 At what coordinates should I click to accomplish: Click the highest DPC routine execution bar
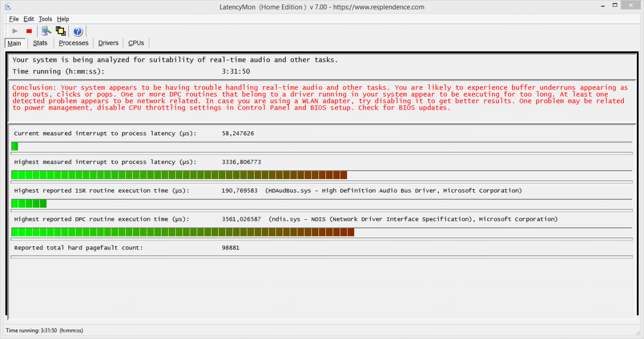[x=183, y=232]
